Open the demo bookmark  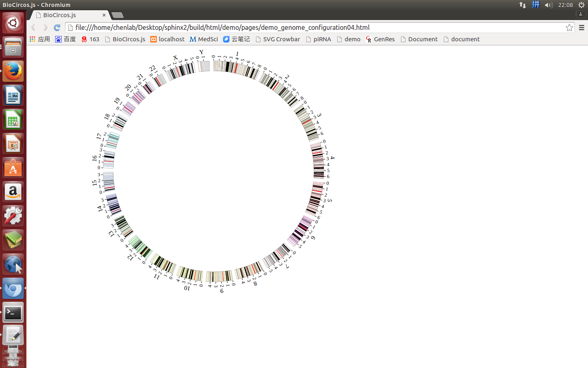coord(349,39)
